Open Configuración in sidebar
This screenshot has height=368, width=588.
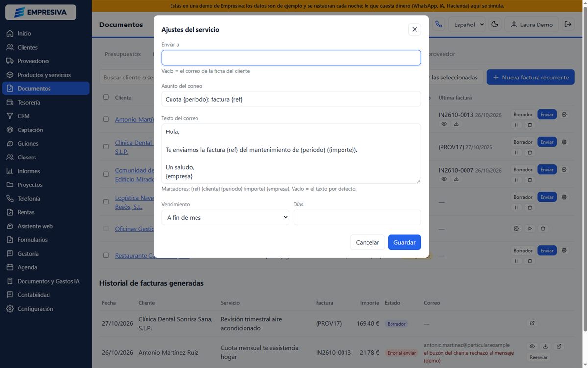46,308
